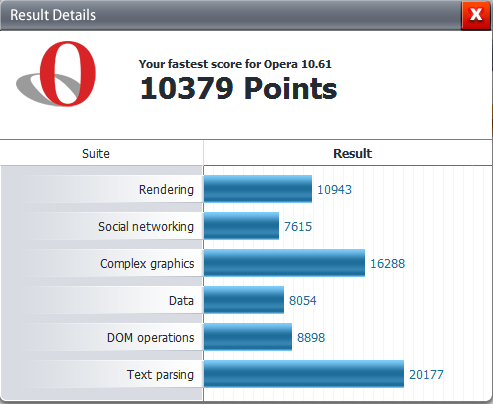
Task: Select the 20177 score value
Action: tap(426, 375)
